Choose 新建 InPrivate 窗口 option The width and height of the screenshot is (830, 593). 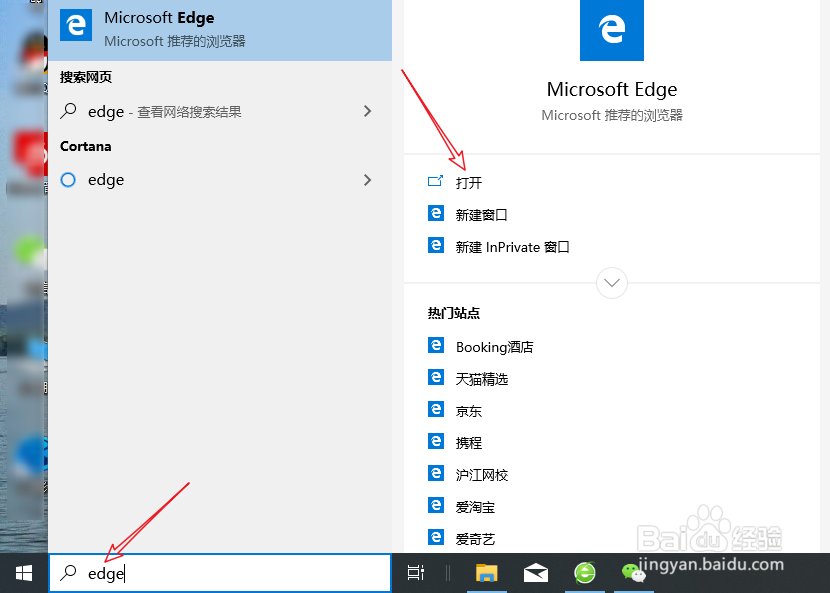click(512, 247)
